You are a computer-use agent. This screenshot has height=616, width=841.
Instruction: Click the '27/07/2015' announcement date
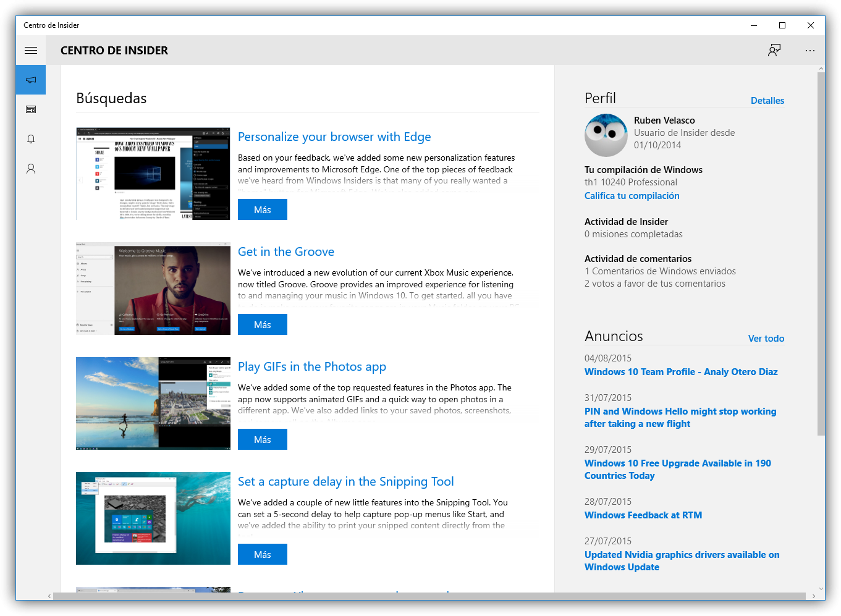click(x=608, y=541)
